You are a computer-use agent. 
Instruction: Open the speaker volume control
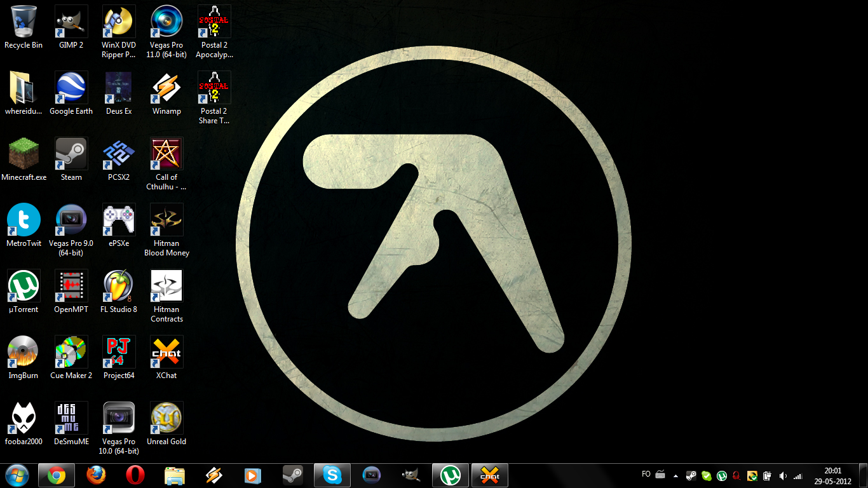coord(783,476)
